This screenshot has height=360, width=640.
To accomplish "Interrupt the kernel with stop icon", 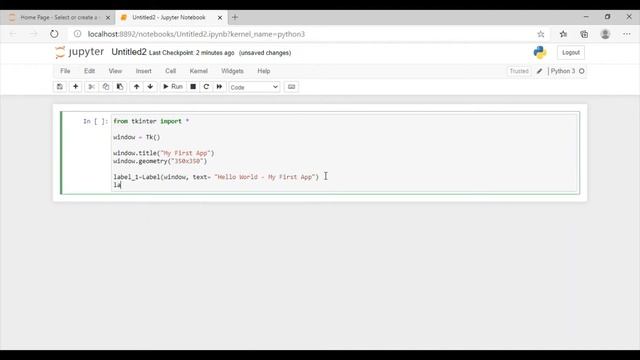I will (193, 87).
